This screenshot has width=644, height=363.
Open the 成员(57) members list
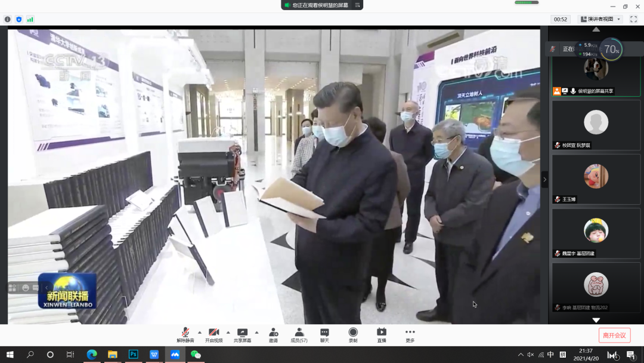[x=299, y=334]
